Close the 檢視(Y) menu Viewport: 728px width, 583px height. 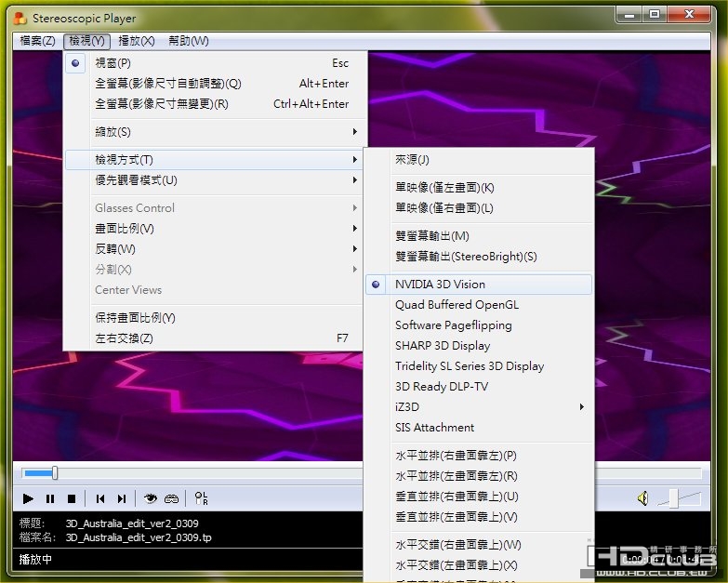[86, 41]
